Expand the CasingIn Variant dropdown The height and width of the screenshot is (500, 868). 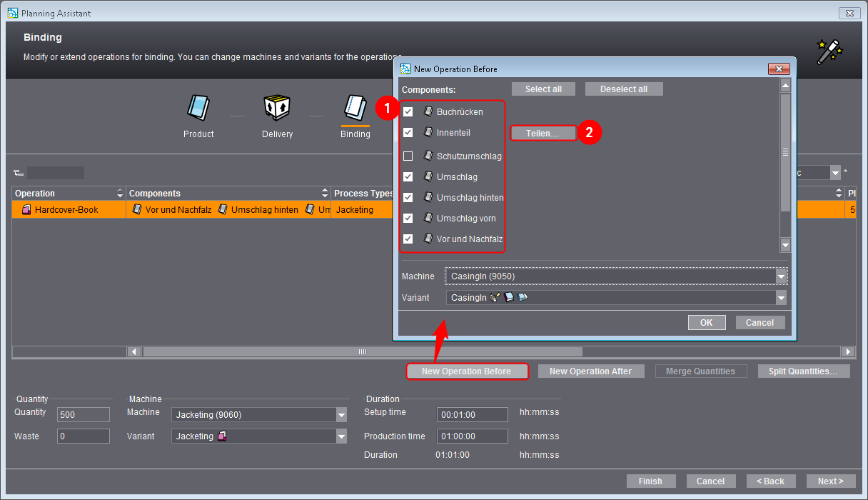click(781, 298)
